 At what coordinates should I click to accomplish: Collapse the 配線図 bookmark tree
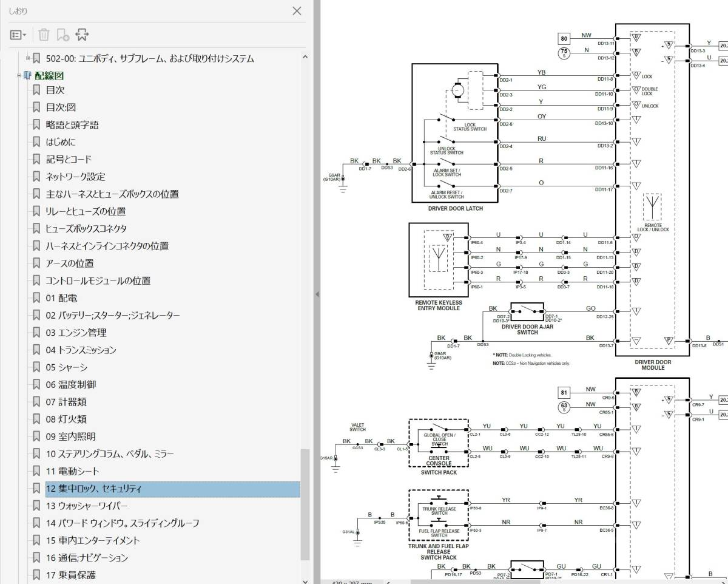(x=19, y=76)
